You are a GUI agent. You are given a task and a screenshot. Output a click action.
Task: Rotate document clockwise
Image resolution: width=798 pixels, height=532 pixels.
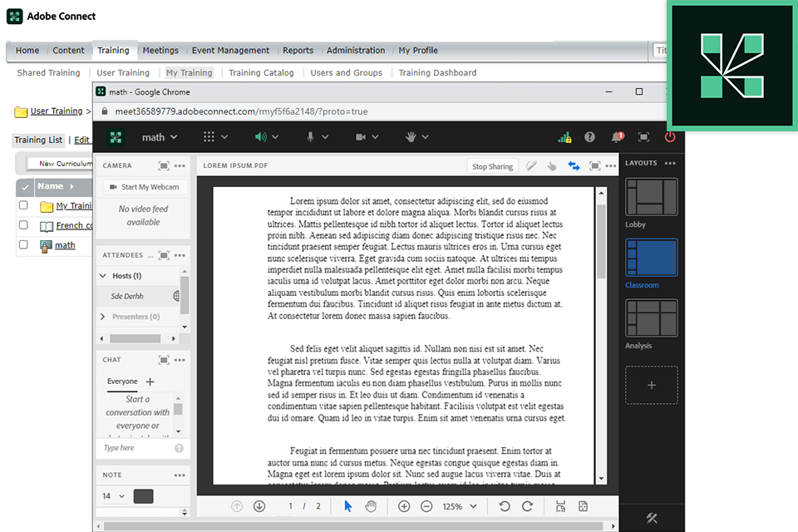(527, 506)
